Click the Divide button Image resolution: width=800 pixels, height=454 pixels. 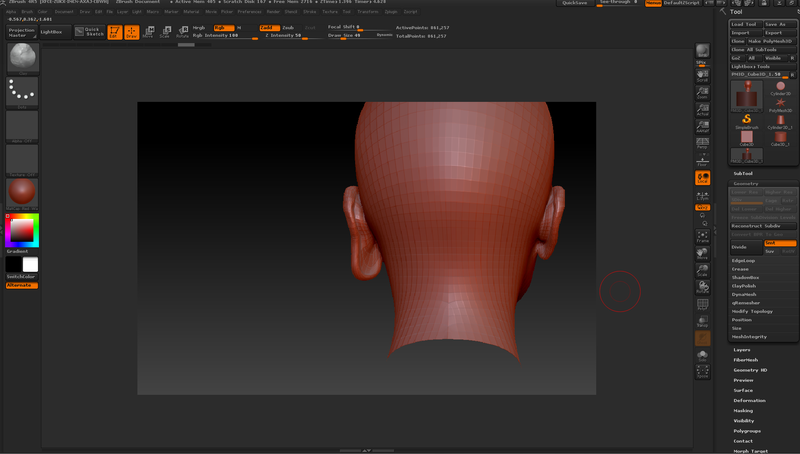[x=745, y=246]
